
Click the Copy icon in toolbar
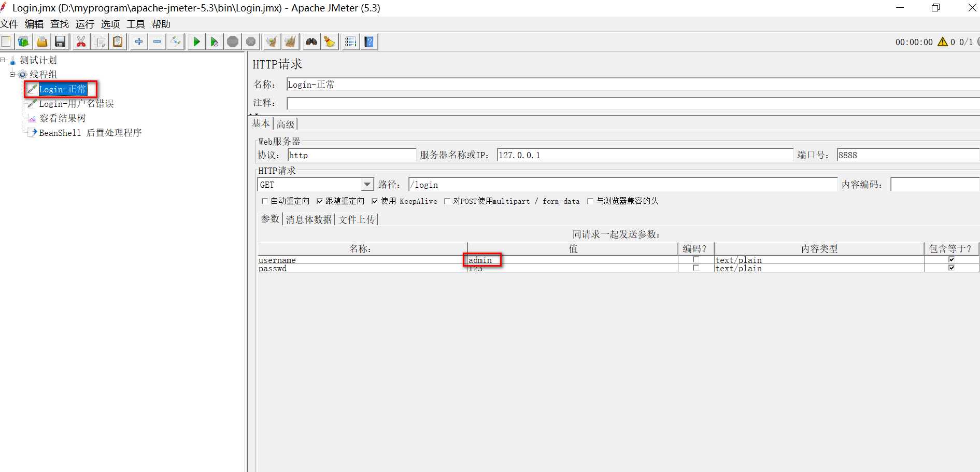point(100,41)
